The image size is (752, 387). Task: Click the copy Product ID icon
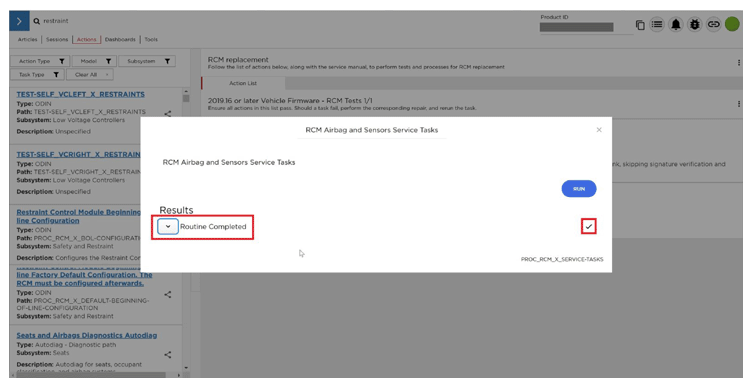640,24
